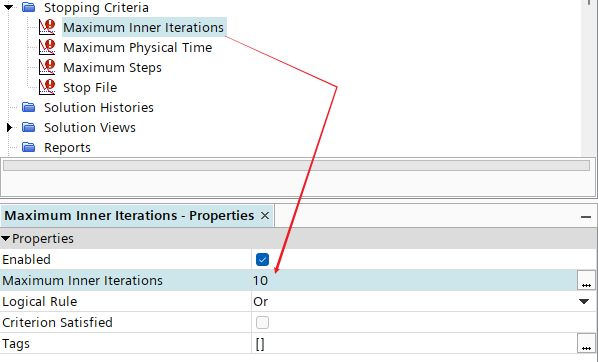Click the Stop File criterion icon

click(47, 87)
